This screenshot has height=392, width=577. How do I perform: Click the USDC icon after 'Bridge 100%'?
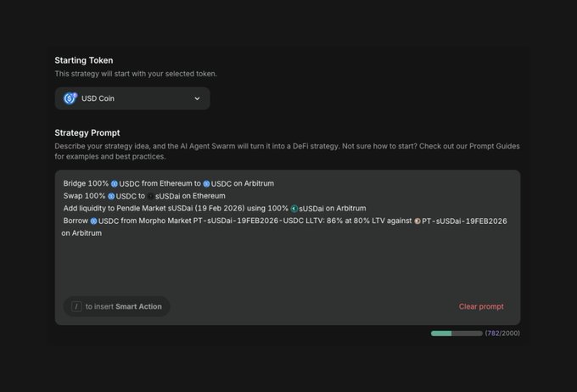[x=115, y=183]
